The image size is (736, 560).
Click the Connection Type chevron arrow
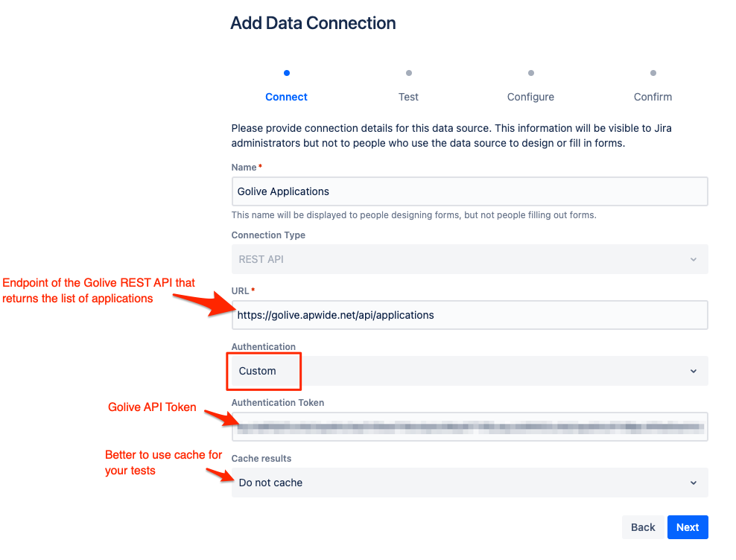[694, 260]
